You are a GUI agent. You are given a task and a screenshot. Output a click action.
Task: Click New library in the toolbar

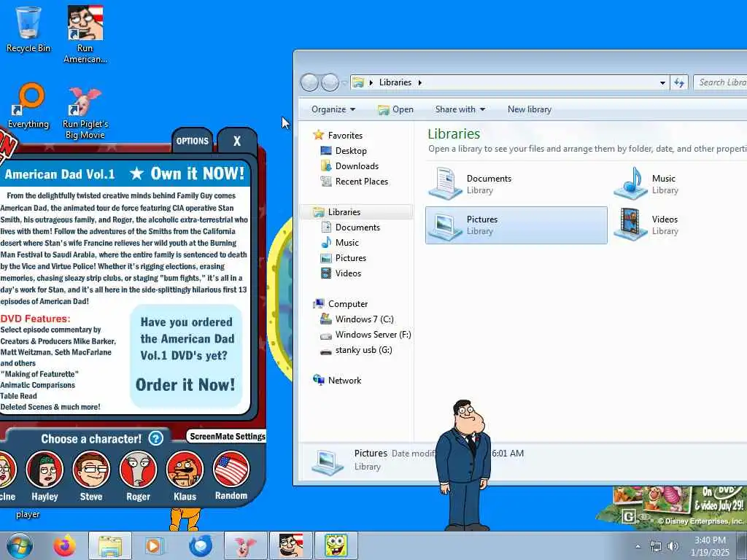[x=530, y=109]
